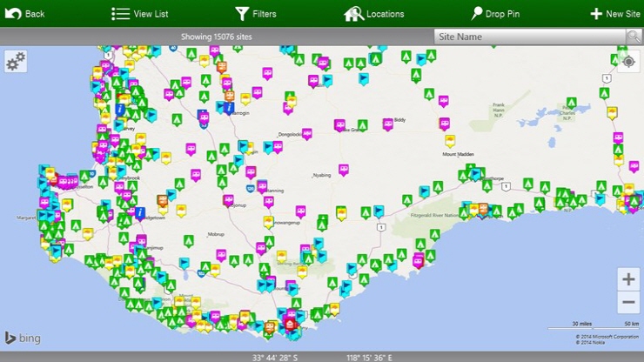The width and height of the screenshot is (644, 362).
Task: Go back using the Back button
Action: tap(24, 13)
